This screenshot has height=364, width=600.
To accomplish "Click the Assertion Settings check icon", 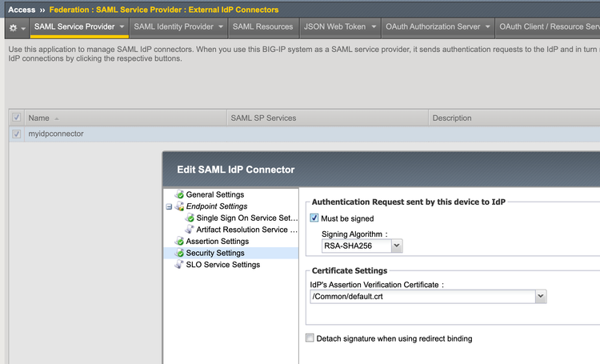I will pyautogui.click(x=180, y=241).
